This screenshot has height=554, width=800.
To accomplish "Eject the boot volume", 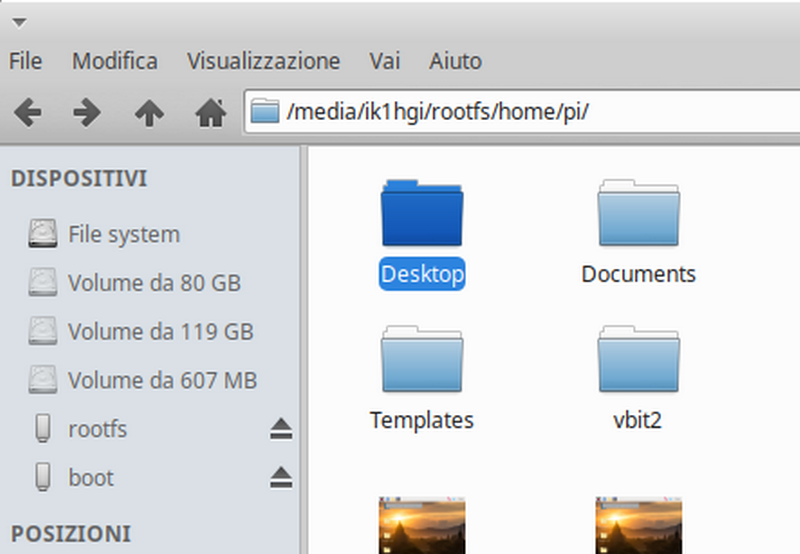I will coord(281,477).
